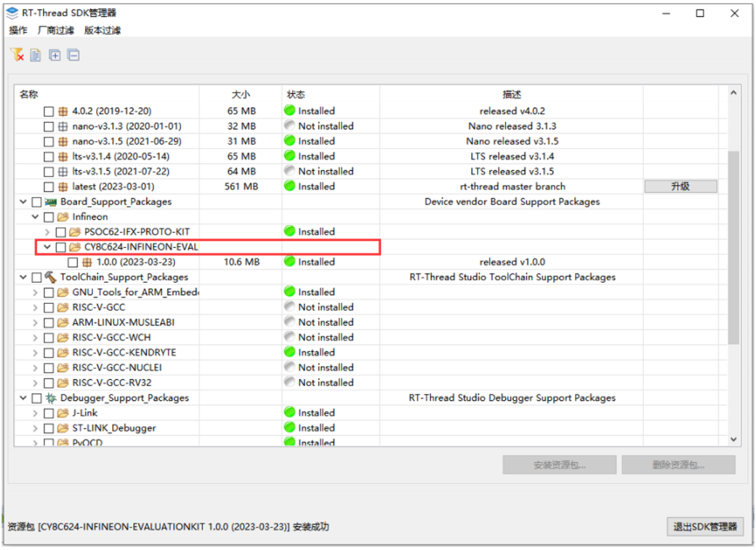Click the vertical scrollbar thumb
The width and height of the screenshot is (756, 550).
pyautogui.click(x=734, y=247)
